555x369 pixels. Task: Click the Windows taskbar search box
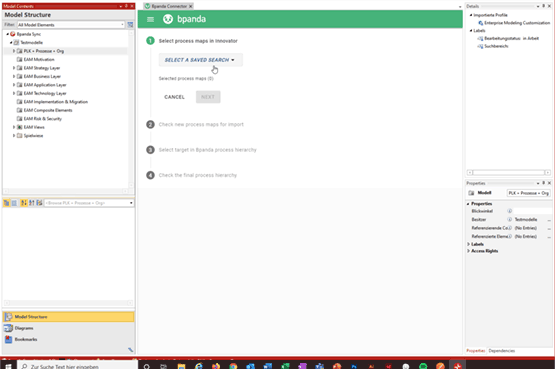click(x=78, y=366)
